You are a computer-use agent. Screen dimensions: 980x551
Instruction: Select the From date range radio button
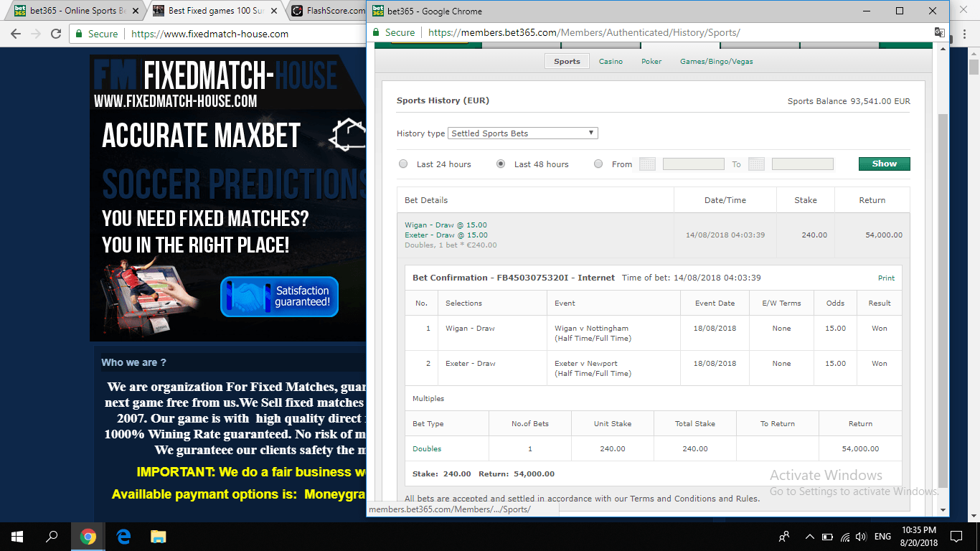pos(598,164)
